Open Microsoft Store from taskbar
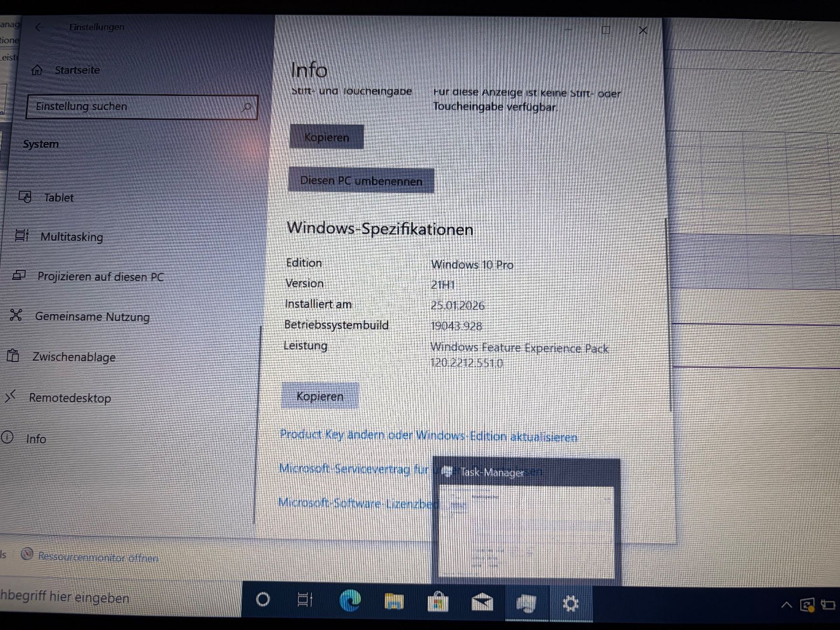The image size is (840, 630). coord(438,602)
